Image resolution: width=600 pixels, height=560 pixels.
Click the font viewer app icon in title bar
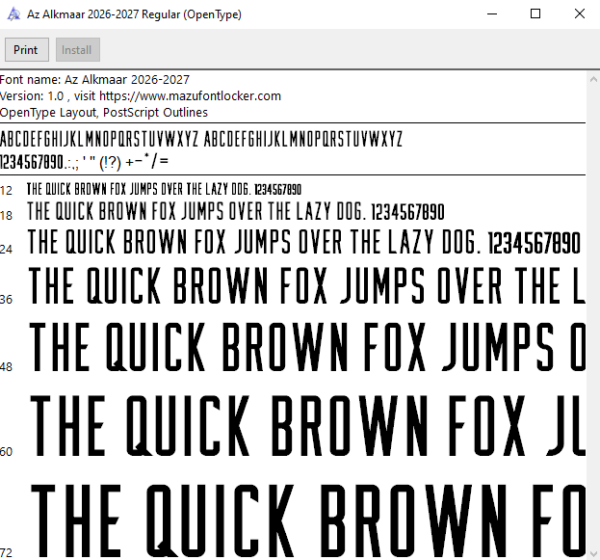tap(14, 15)
